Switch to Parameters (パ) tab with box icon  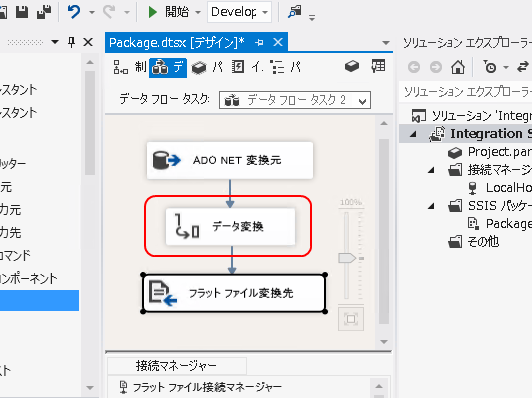pos(207,67)
